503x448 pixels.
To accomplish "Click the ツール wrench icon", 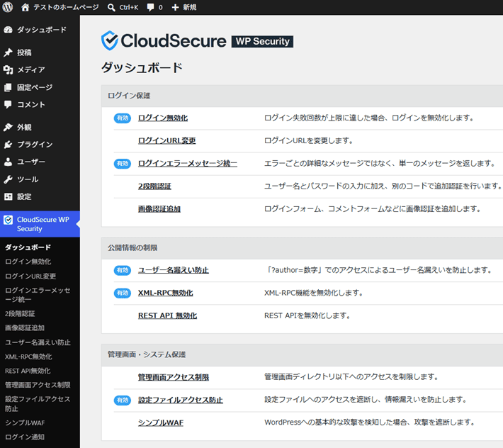I will coord(8,179).
